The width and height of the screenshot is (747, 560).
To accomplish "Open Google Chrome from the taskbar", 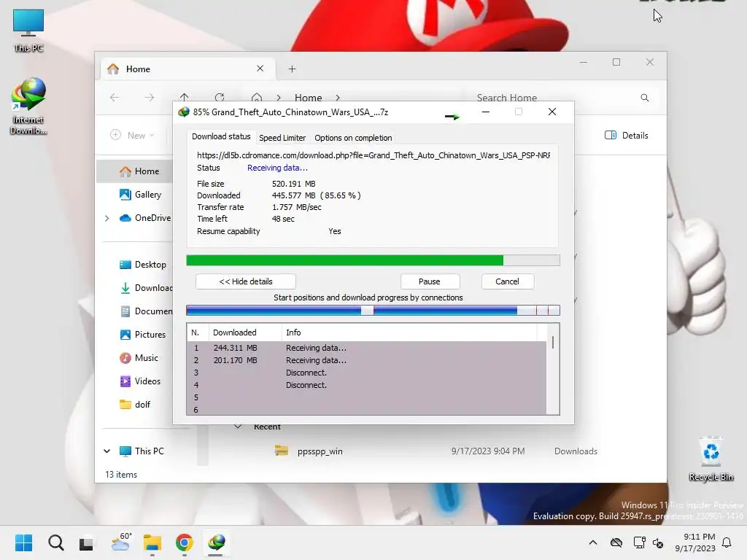I will (185, 542).
